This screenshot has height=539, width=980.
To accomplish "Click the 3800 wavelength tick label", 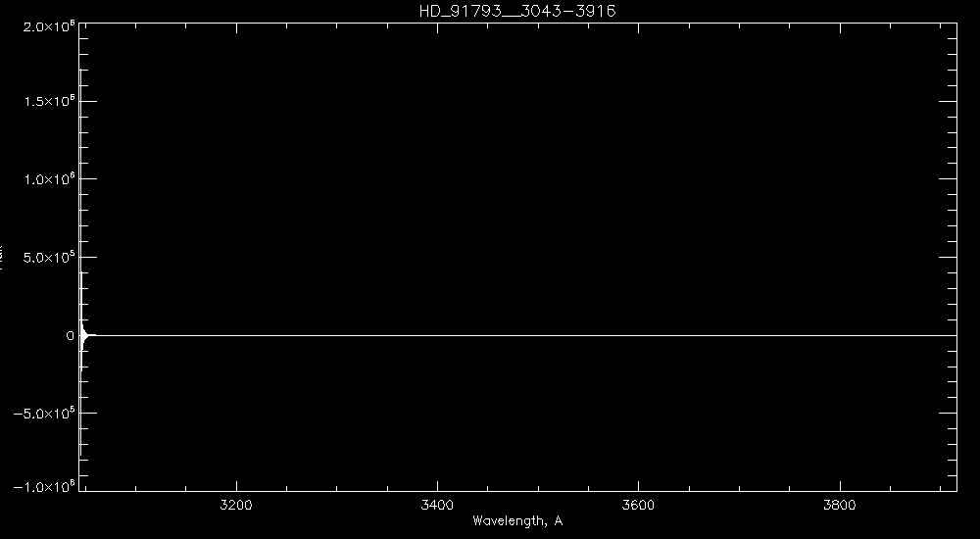I will click(x=840, y=505).
